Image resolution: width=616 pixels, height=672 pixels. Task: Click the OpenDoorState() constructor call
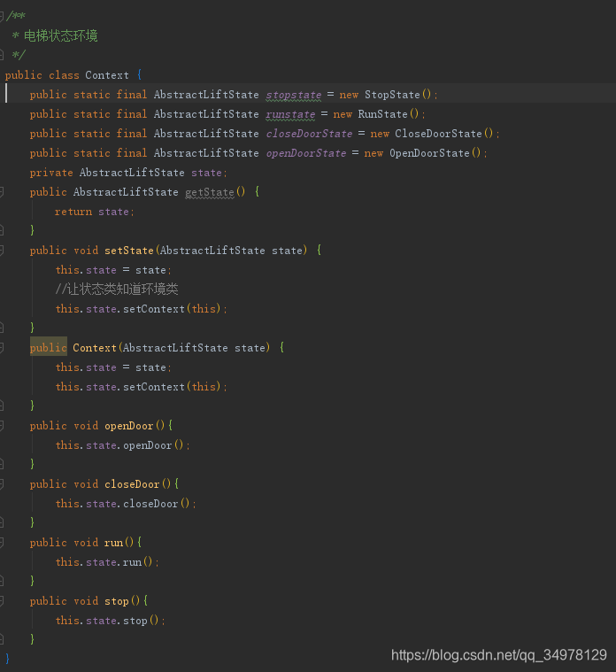435,153
